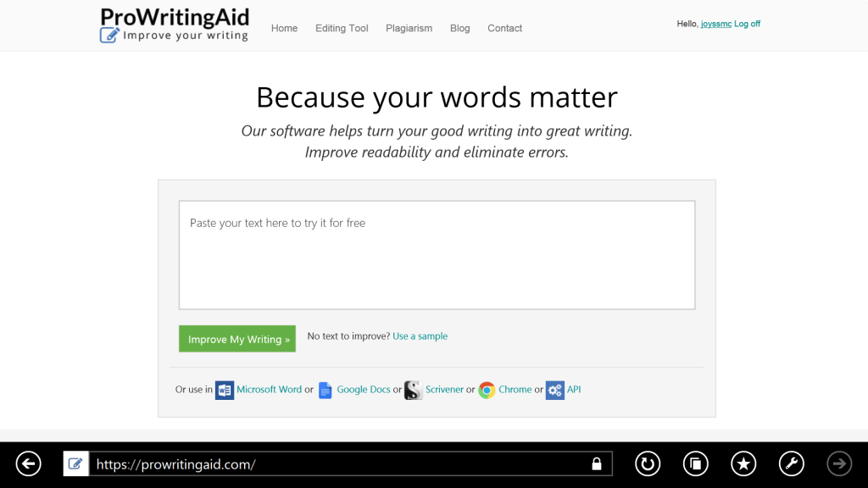
Task: Open the Plagiarism section
Action: (x=409, y=28)
